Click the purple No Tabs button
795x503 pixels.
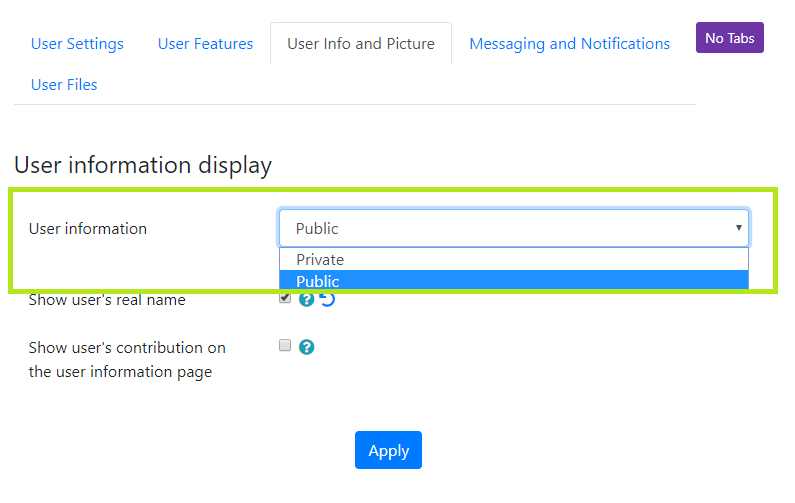(x=730, y=38)
